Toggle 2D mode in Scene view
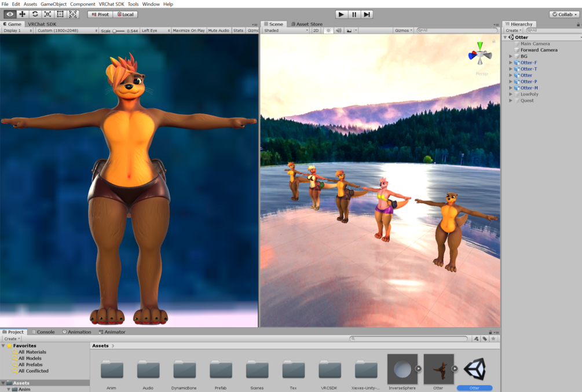 [316, 31]
